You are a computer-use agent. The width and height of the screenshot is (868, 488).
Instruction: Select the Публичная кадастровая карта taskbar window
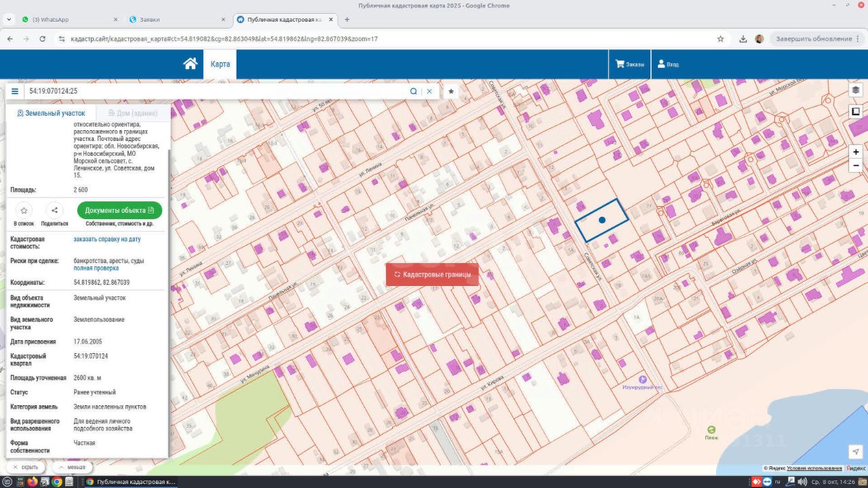[x=132, y=482]
